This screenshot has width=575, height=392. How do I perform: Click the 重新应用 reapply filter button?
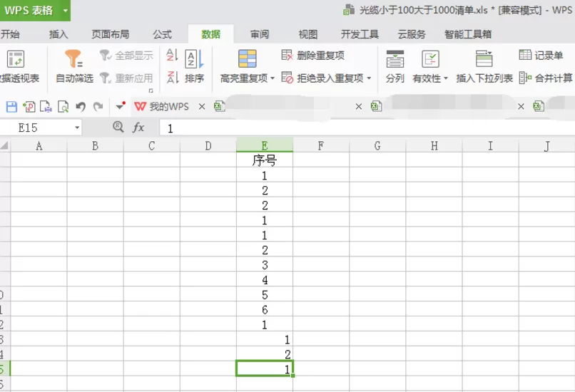tap(126, 78)
